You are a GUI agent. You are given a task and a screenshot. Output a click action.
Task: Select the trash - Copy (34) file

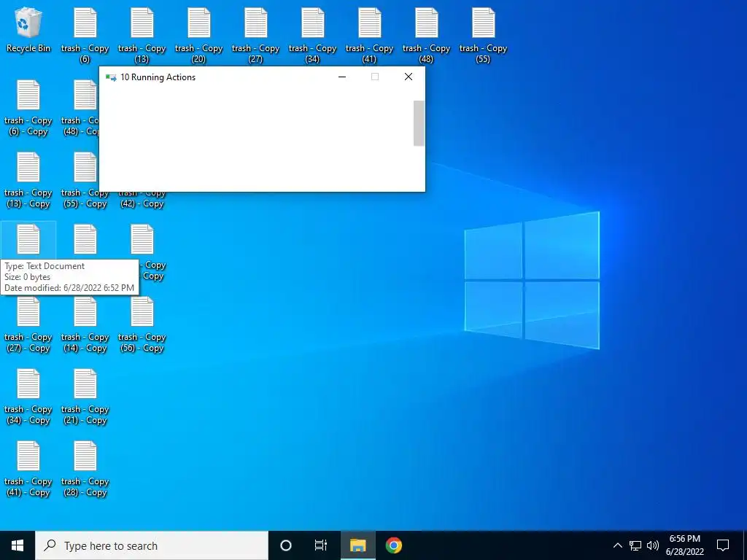pos(312,35)
